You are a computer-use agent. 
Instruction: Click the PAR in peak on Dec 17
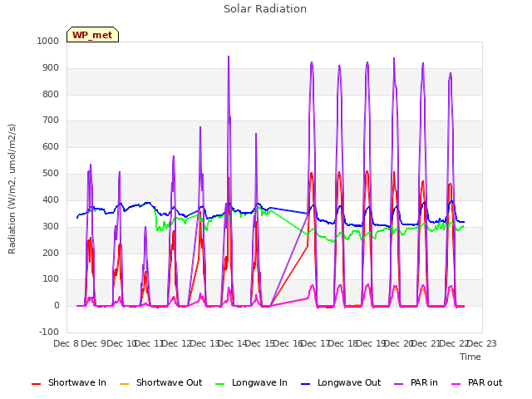click(312, 63)
